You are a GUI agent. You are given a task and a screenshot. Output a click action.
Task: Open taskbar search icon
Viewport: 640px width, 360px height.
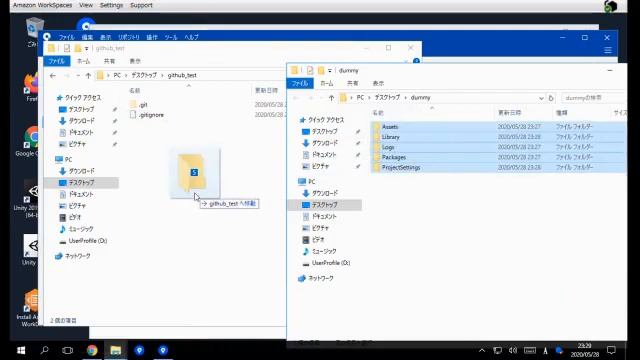(x=44, y=350)
